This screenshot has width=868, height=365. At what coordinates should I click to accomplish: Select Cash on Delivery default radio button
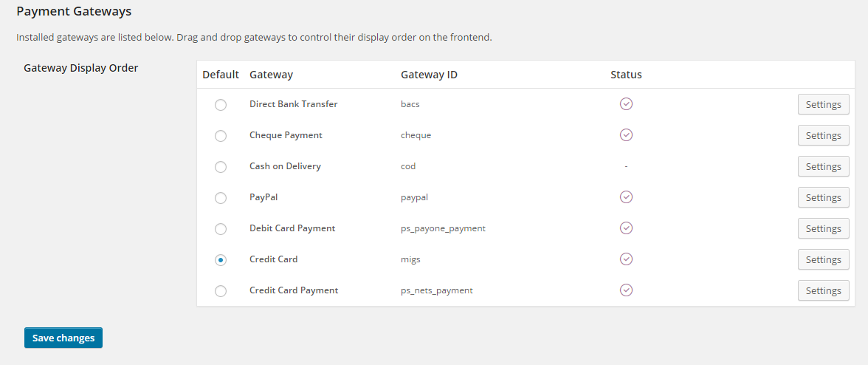(221, 167)
